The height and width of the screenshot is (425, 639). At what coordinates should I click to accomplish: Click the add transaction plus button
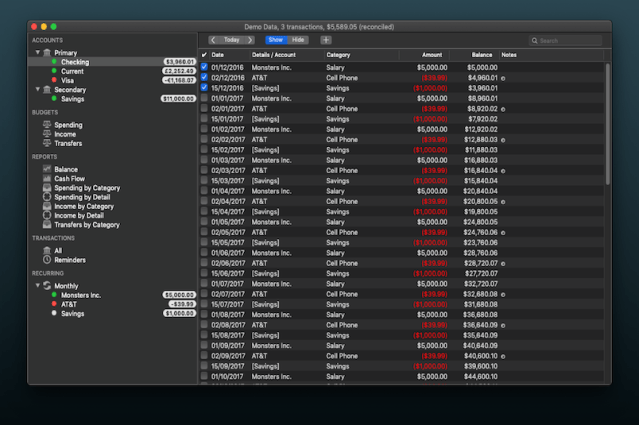pos(326,40)
